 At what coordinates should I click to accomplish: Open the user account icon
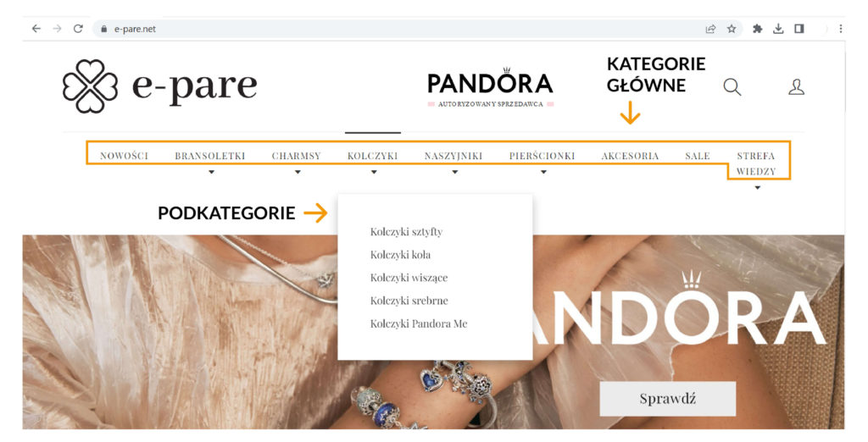coord(796,87)
